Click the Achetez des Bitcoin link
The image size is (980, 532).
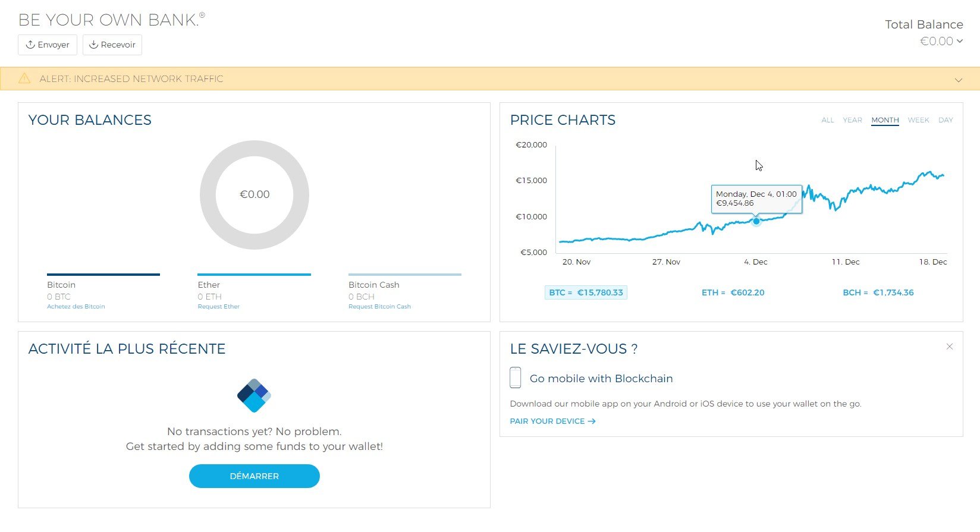pos(76,307)
